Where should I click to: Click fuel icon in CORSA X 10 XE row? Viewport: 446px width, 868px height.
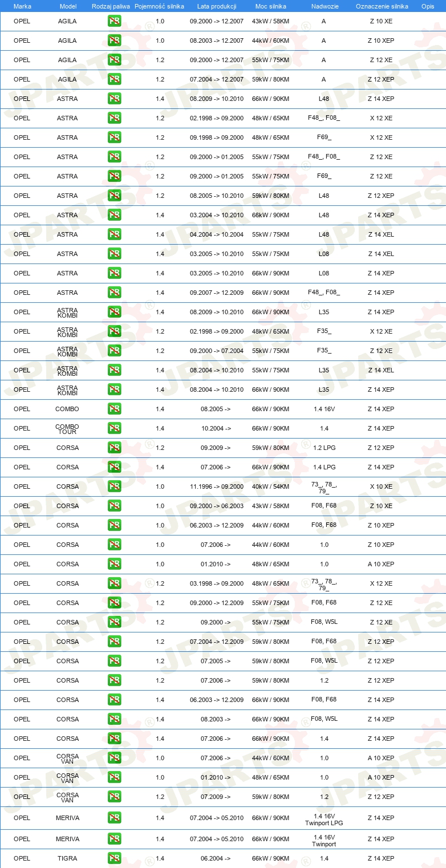pos(114,486)
